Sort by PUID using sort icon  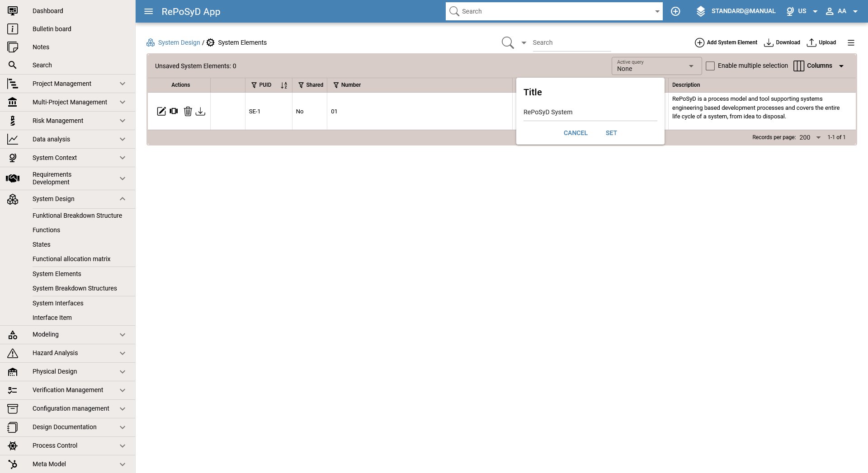(x=284, y=85)
